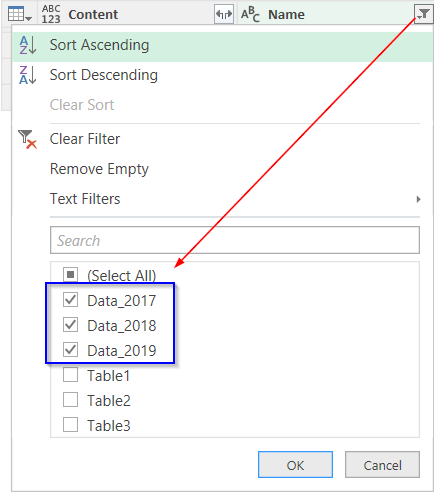434x492 pixels.
Task: Select the Remove Empty option
Action: [99, 169]
